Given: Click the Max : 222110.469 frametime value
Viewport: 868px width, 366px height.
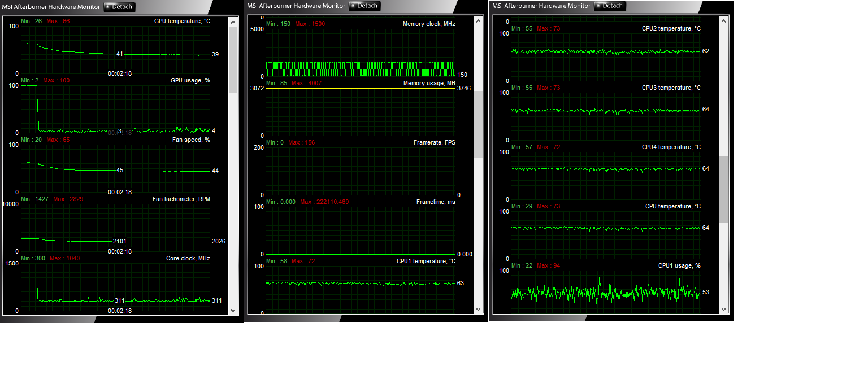Looking at the screenshot, I should [x=324, y=202].
